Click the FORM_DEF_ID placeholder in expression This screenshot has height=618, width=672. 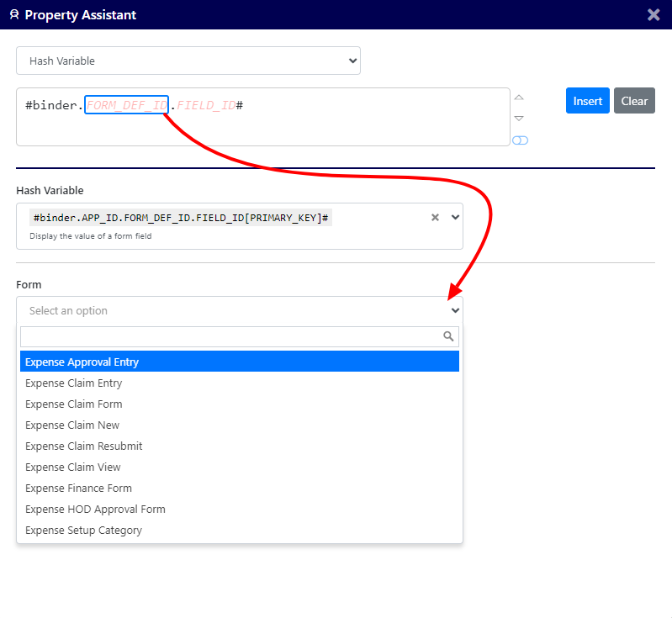126,105
